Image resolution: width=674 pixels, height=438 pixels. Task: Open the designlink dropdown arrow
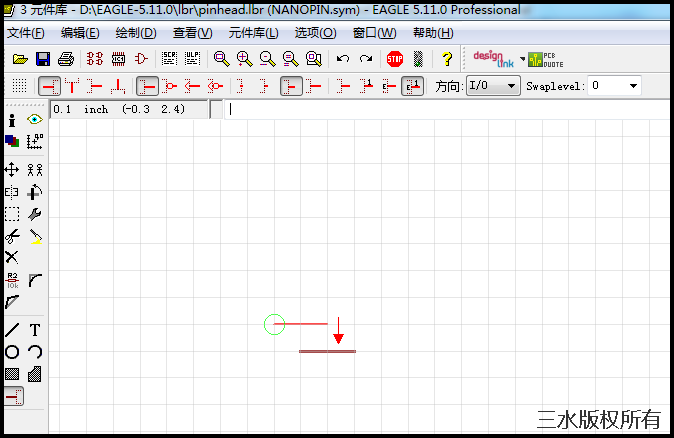[x=522, y=59]
